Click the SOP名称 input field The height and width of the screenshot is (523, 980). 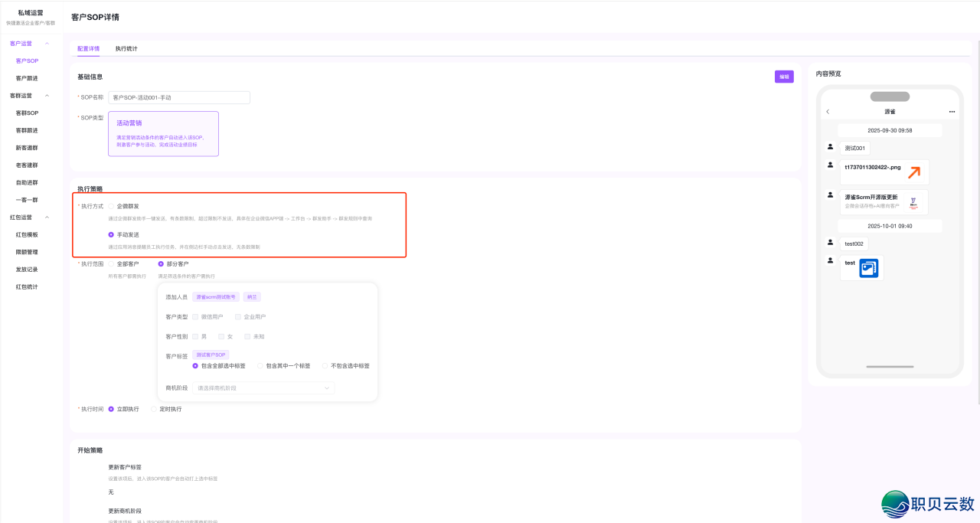178,97
